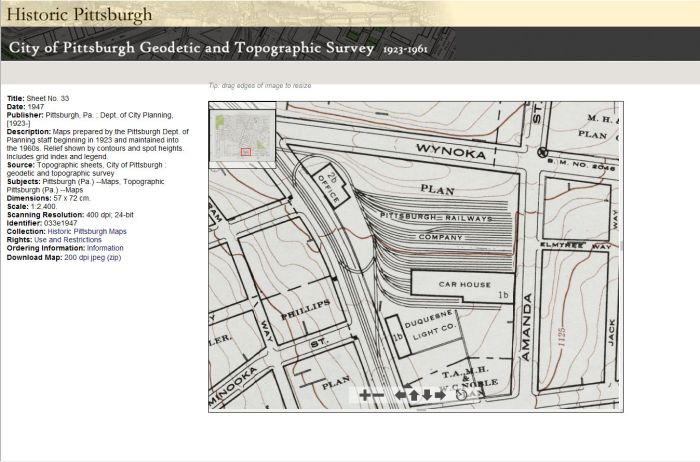This screenshot has height=462, width=700.
Task: Zoom in with the plus icon
Action: point(365,395)
